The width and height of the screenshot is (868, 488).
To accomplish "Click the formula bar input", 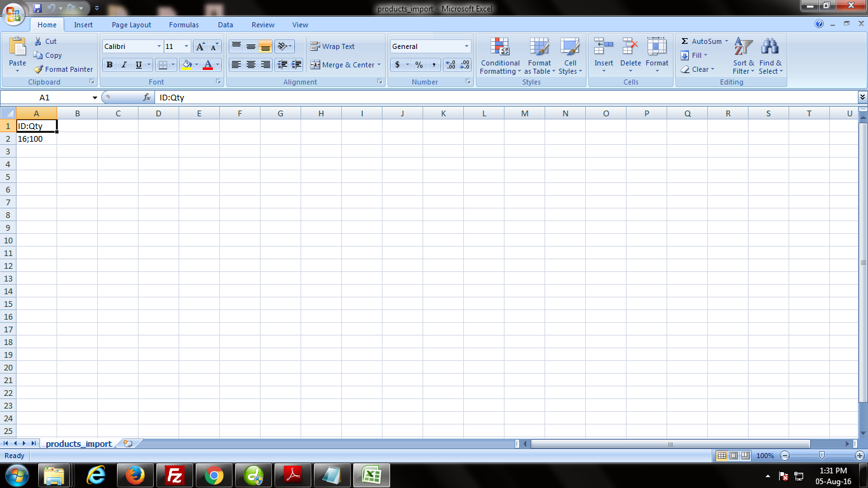I will pos(506,98).
